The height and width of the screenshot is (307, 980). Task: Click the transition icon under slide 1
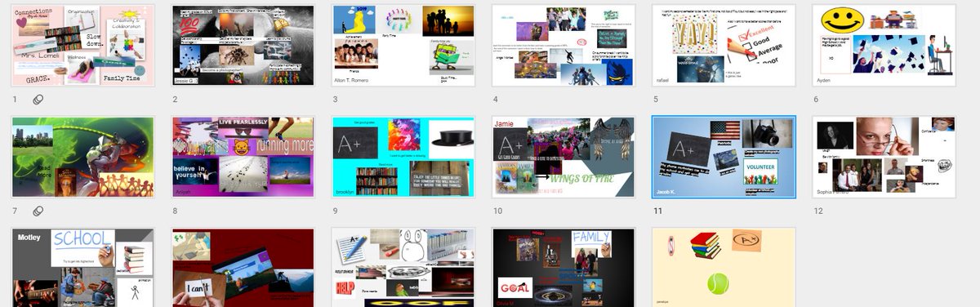38,100
